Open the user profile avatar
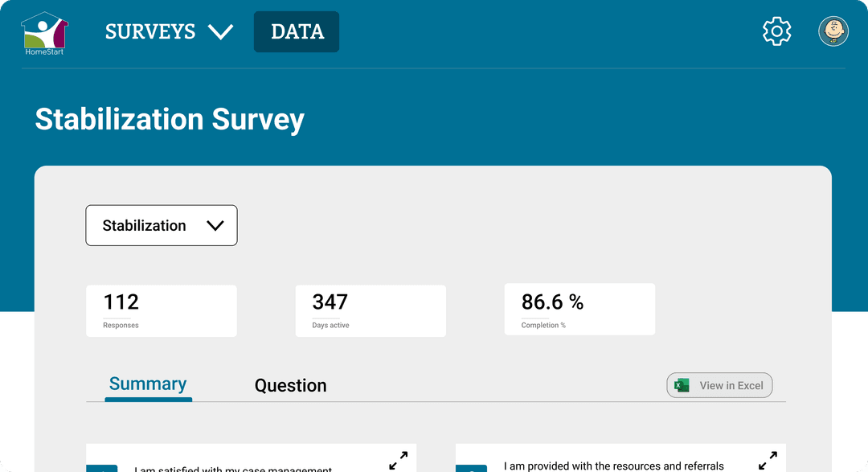 [833, 31]
